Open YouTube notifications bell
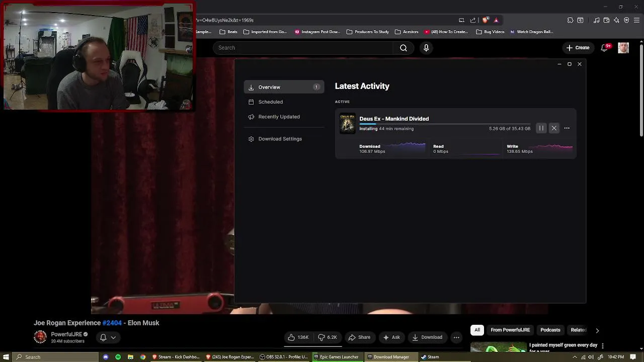The image size is (644, 362). coord(605,48)
